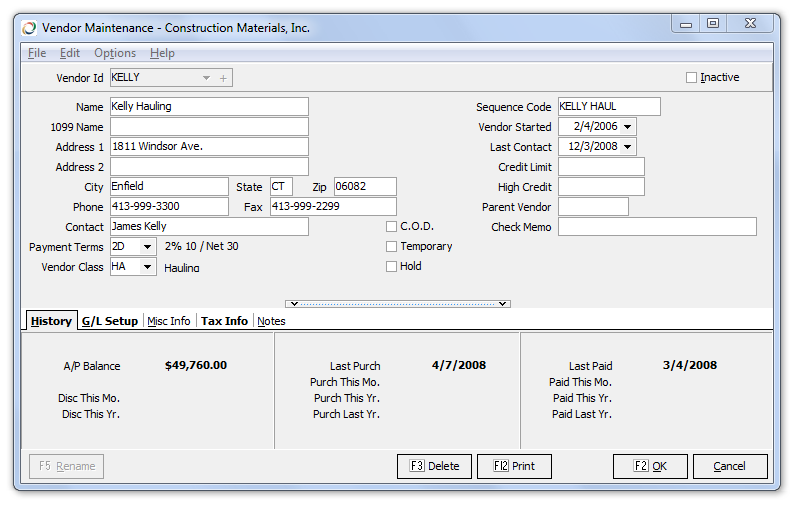Screen dimensions: 793x506
Task: Switch to the Tax Info tab
Action: point(224,321)
